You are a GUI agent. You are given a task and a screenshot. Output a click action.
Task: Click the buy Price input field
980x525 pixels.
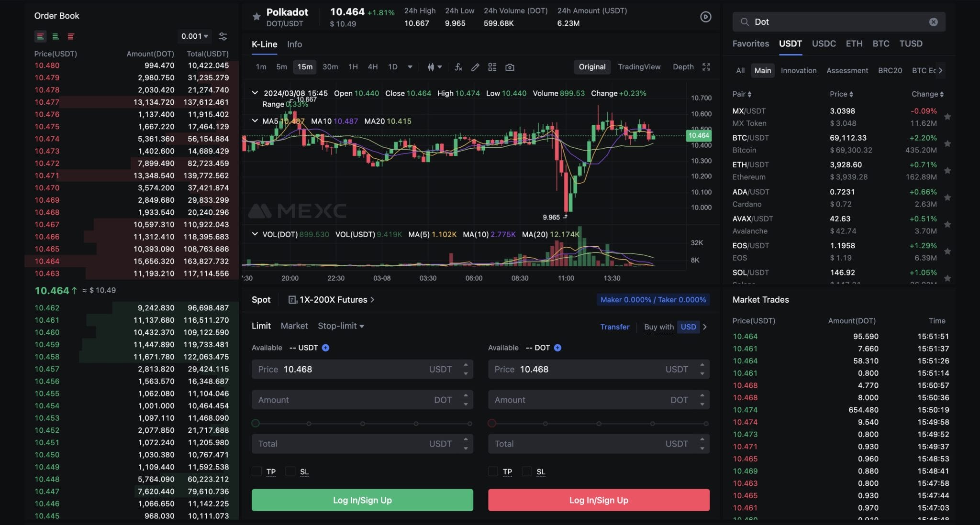pos(359,369)
